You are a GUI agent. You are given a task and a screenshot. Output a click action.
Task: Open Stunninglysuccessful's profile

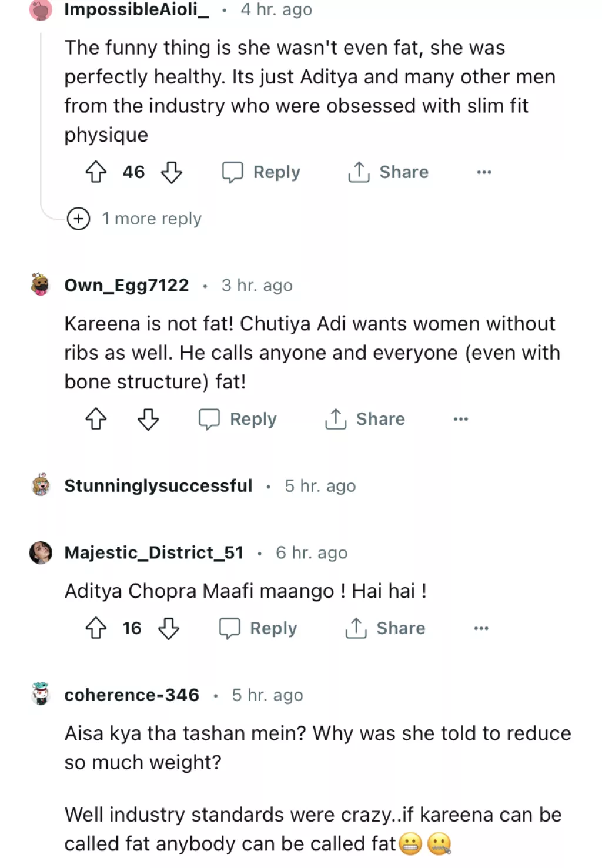coord(158,485)
